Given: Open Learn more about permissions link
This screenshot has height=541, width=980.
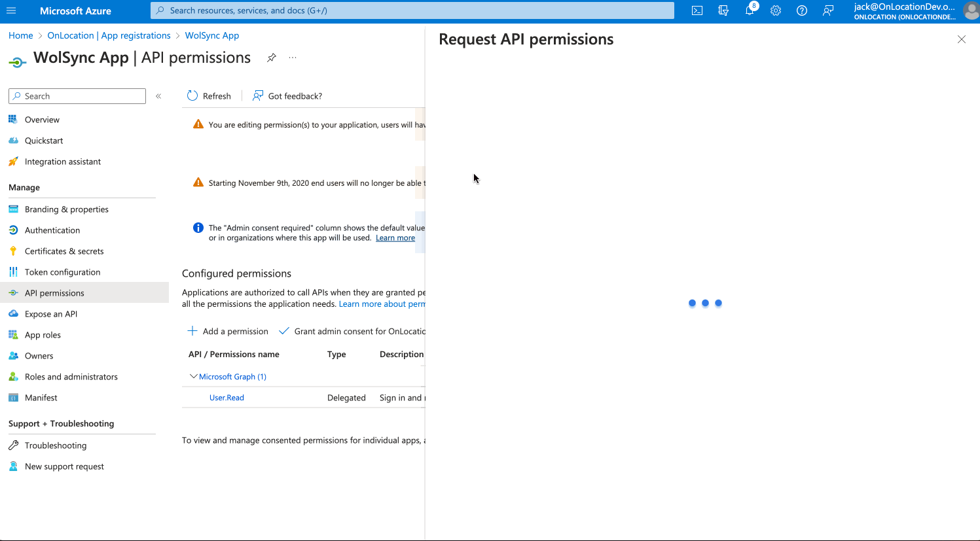Looking at the screenshot, I should click(x=382, y=304).
